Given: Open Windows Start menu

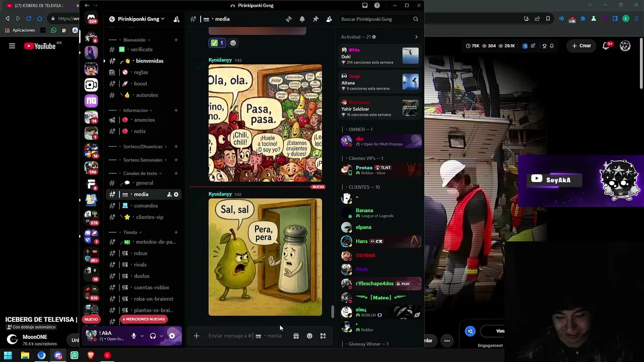Looking at the screenshot, I should 8,355.
